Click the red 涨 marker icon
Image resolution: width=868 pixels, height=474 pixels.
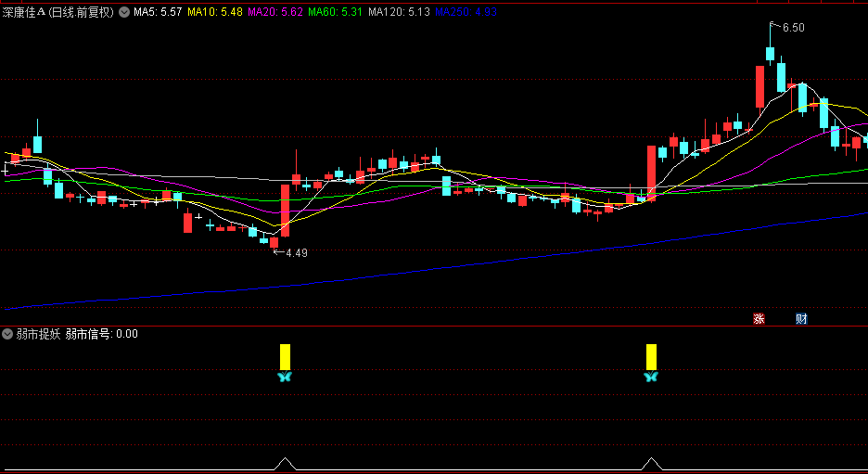(759, 318)
